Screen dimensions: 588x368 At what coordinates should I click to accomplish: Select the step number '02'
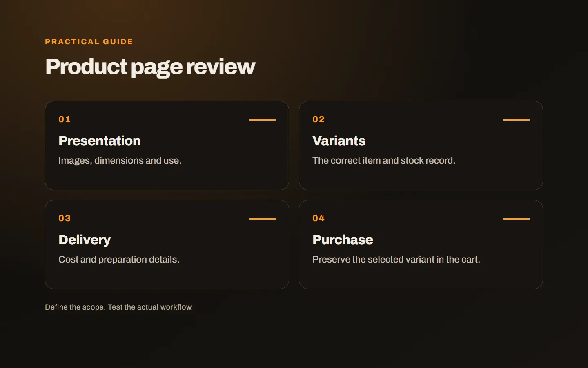pyautogui.click(x=318, y=119)
